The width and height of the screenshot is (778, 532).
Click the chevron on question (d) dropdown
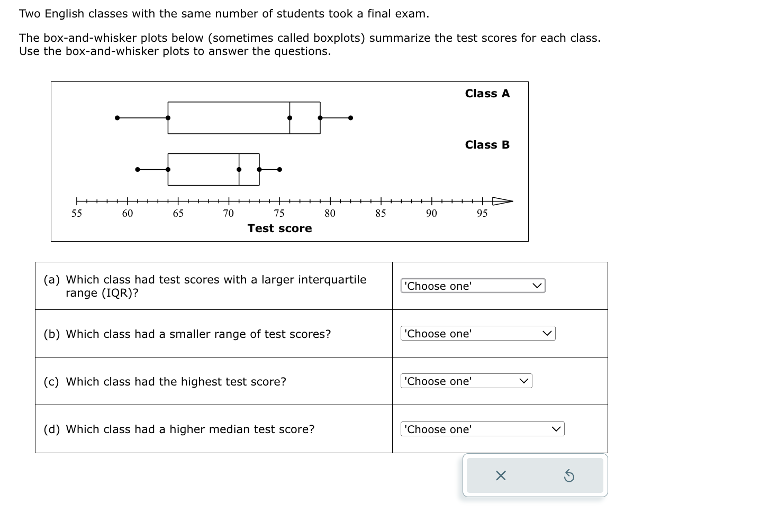click(x=556, y=429)
